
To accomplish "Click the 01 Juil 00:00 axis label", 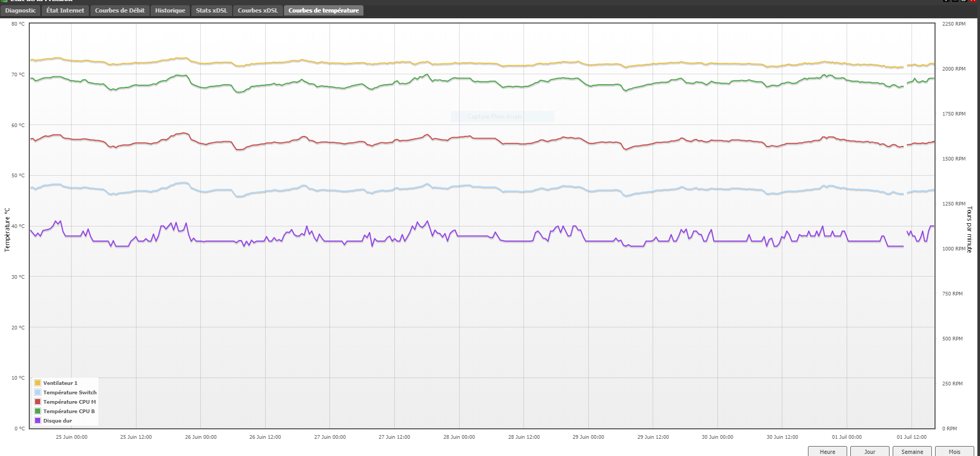I will point(847,437).
